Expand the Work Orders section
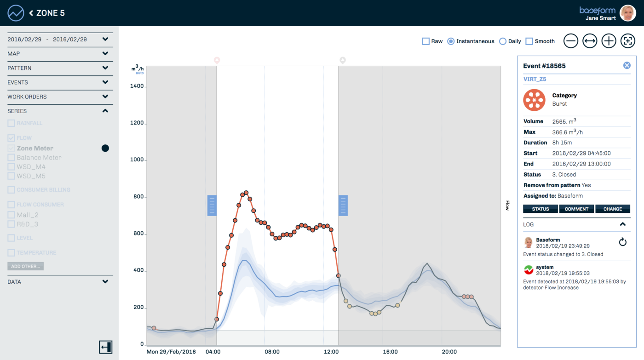 pos(105,97)
